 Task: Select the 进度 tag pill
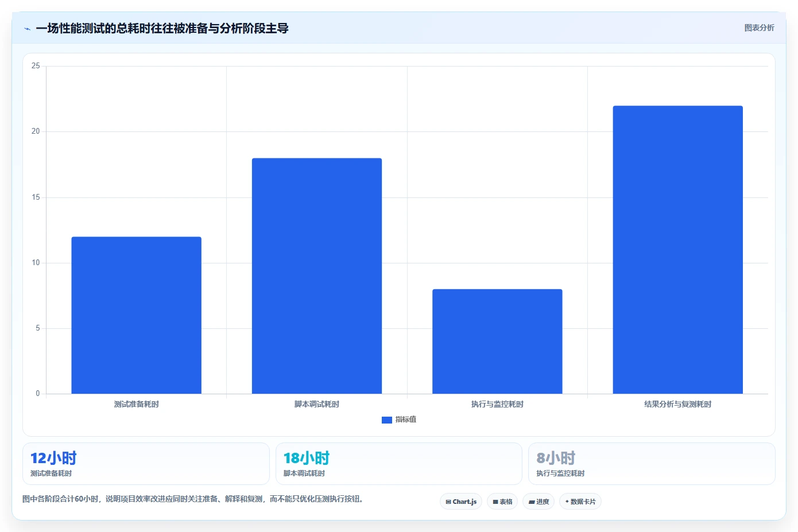(539, 502)
